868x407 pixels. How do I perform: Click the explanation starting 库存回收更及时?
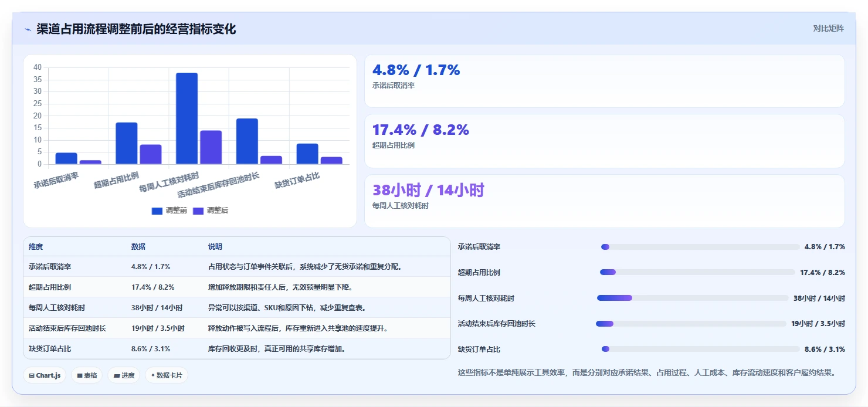277,349
